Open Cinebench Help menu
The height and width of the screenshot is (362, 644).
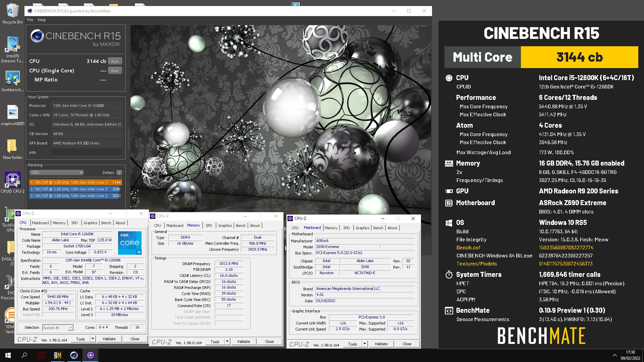coord(42,20)
